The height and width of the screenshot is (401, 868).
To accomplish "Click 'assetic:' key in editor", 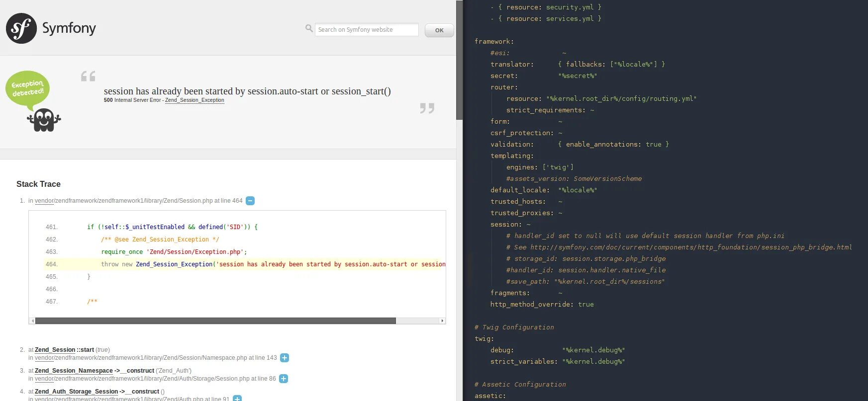I will click(x=490, y=396).
